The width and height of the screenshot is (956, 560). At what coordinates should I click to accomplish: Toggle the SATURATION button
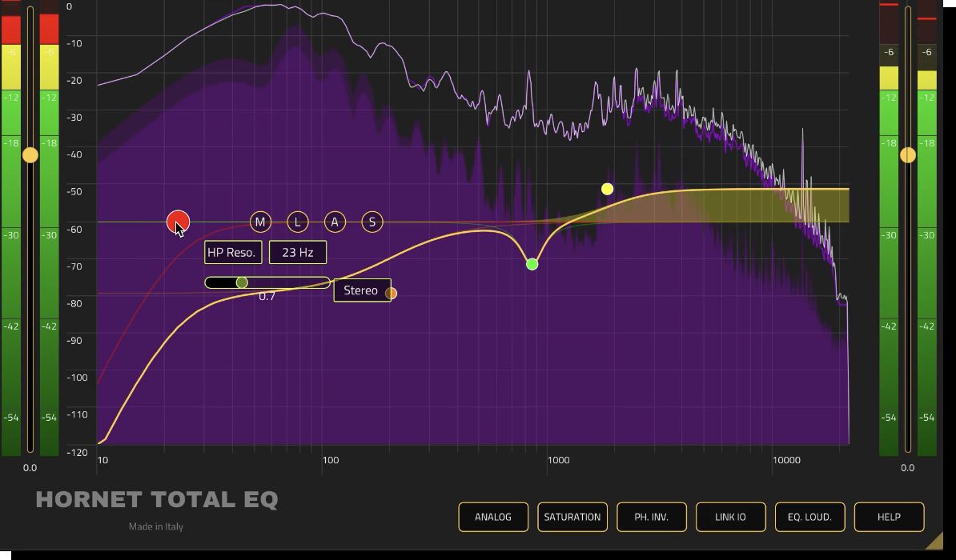[572, 517]
